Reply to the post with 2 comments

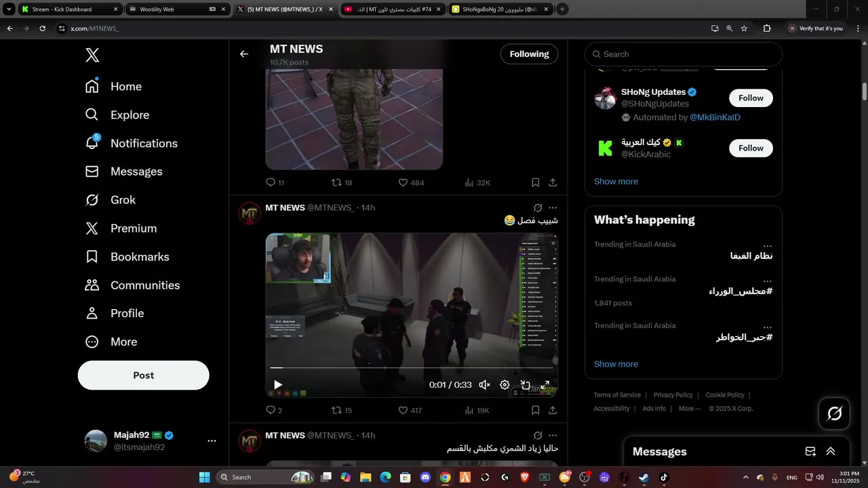(x=274, y=410)
